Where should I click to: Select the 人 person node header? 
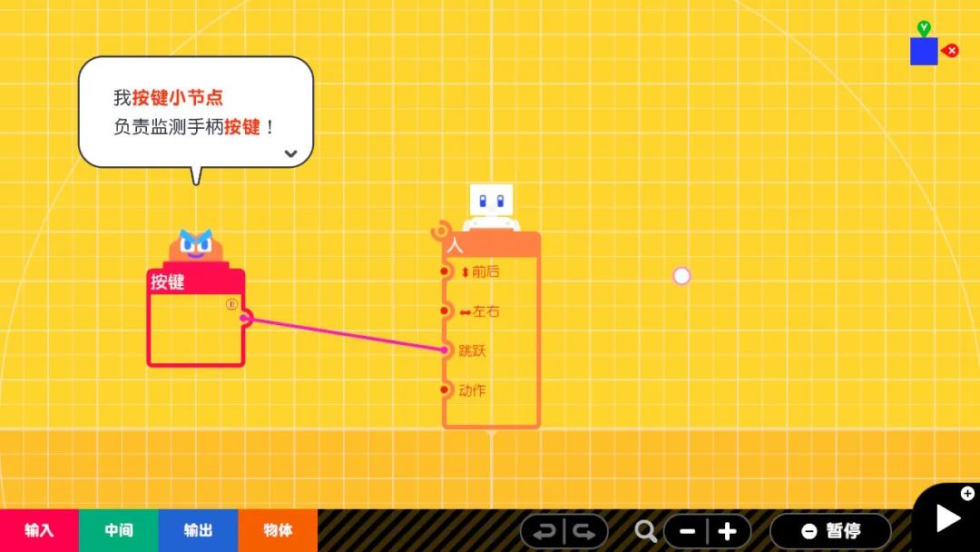tap(491, 245)
